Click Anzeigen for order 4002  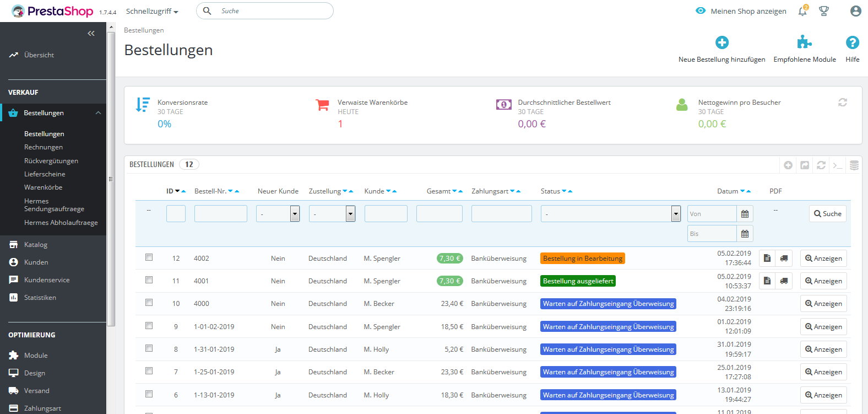(x=823, y=259)
